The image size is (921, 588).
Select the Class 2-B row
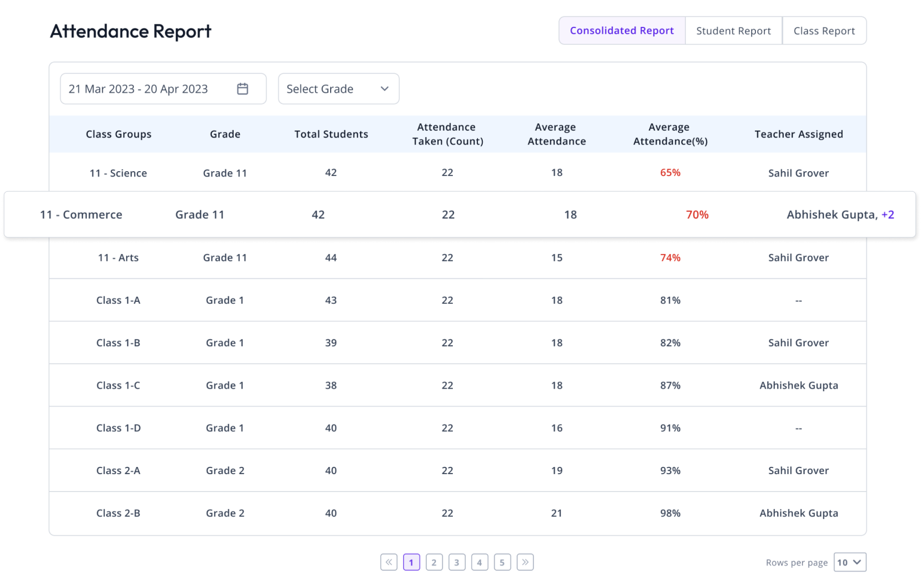(118, 513)
